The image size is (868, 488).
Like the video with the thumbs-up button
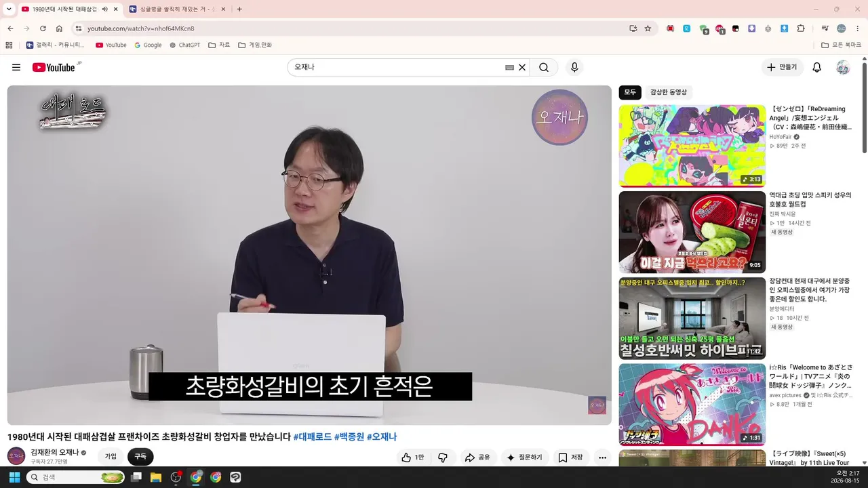pos(413,457)
